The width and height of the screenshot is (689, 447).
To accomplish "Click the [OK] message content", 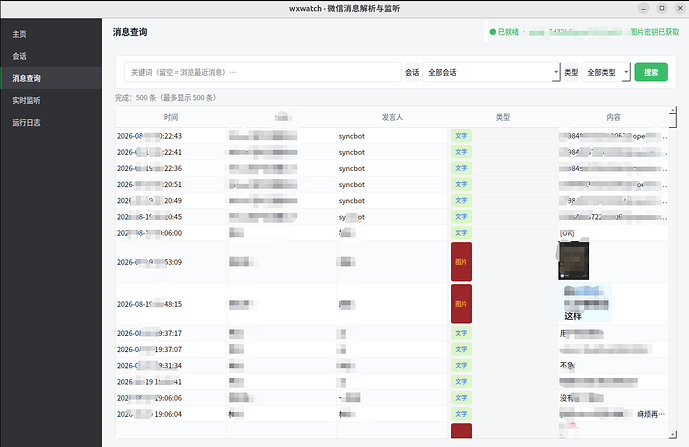I will (x=567, y=233).
